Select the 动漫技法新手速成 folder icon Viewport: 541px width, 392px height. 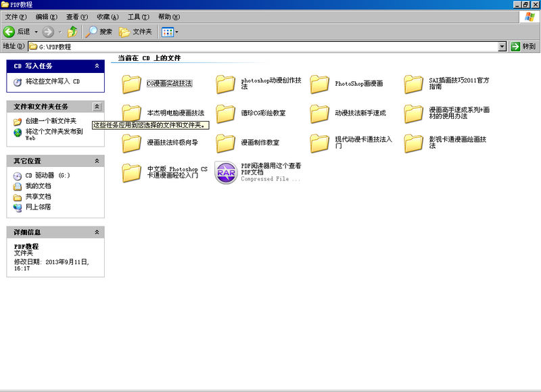319,114
